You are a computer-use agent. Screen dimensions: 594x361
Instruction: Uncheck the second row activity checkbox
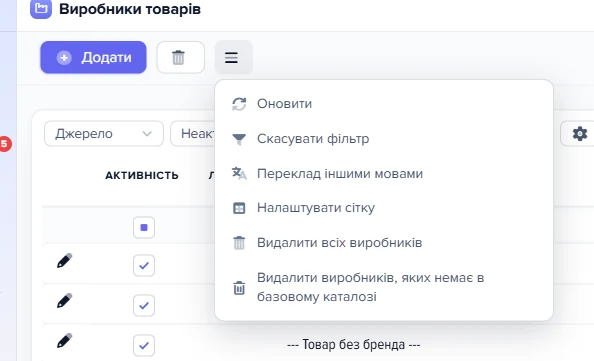point(144,305)
